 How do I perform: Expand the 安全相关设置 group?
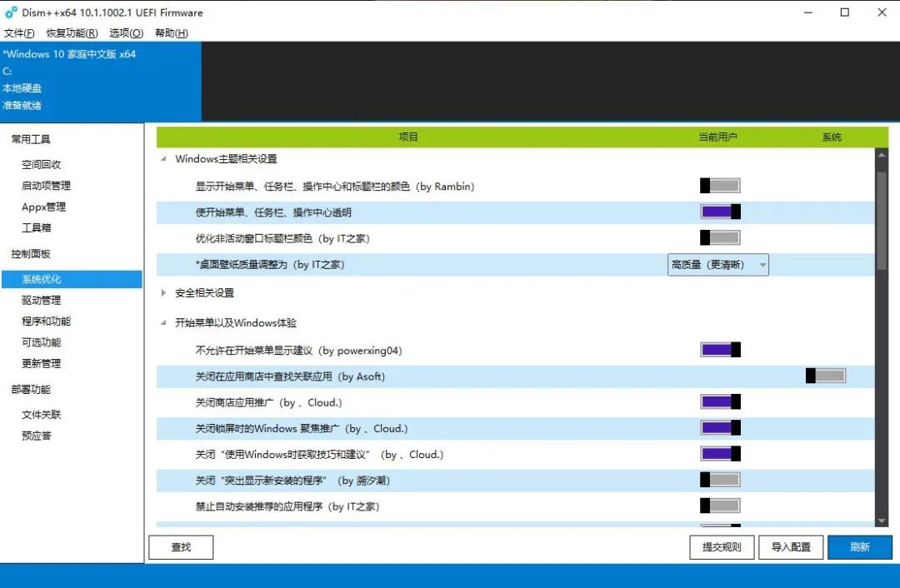tap(163, 292)
